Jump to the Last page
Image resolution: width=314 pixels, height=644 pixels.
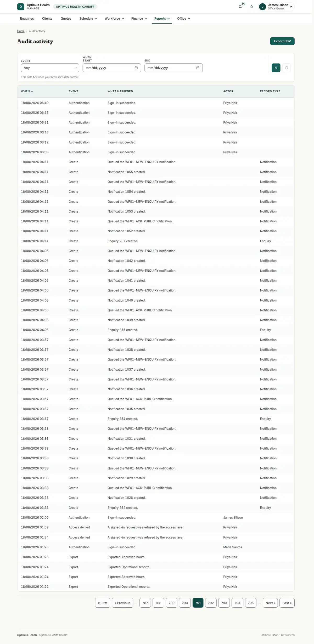(x=287, y=603)
